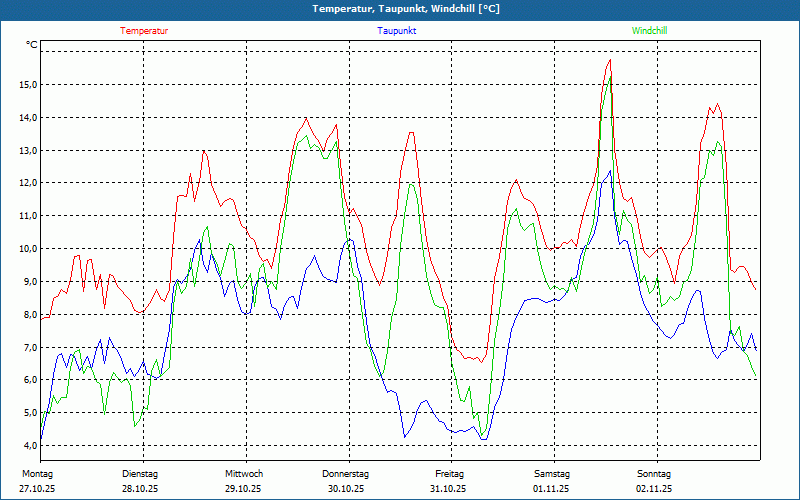
Task: Click the red Temperatur legend label
Action: [144, 31]
